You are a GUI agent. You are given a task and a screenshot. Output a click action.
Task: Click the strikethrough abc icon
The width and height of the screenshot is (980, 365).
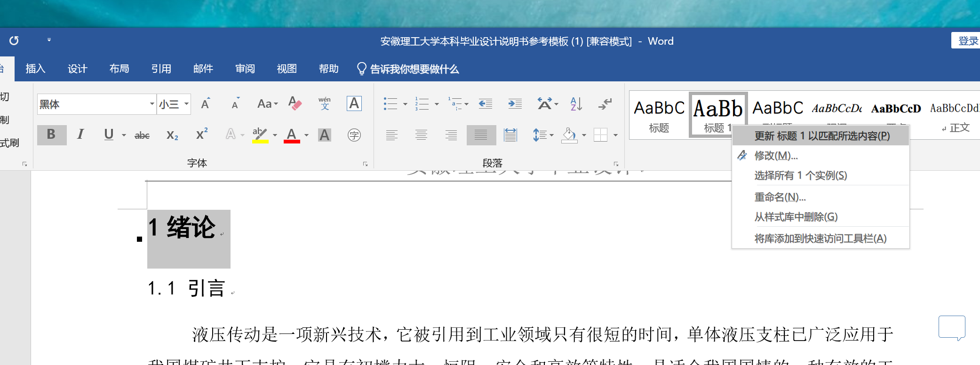[142, 135]
